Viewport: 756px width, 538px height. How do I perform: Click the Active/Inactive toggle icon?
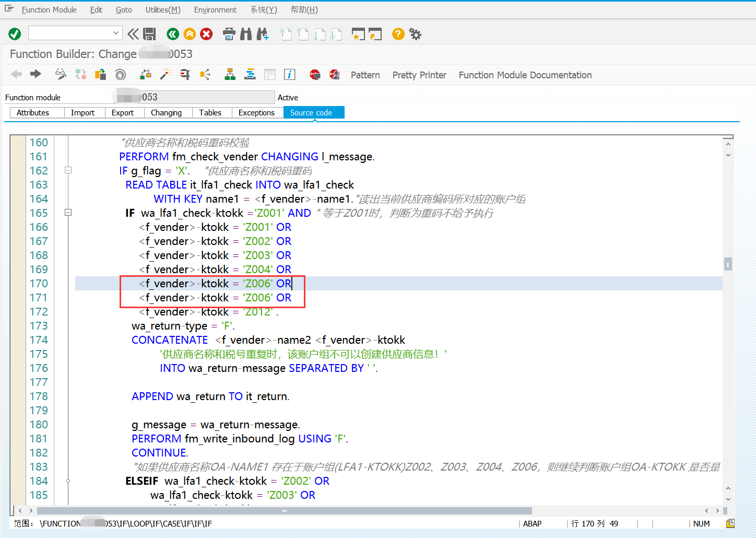81,74
